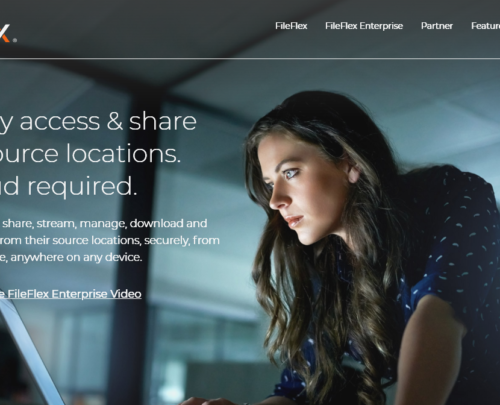Open the FileFlex navigation menu item
The width and height of the screenshot is (500, 405).
pos(291,26)
